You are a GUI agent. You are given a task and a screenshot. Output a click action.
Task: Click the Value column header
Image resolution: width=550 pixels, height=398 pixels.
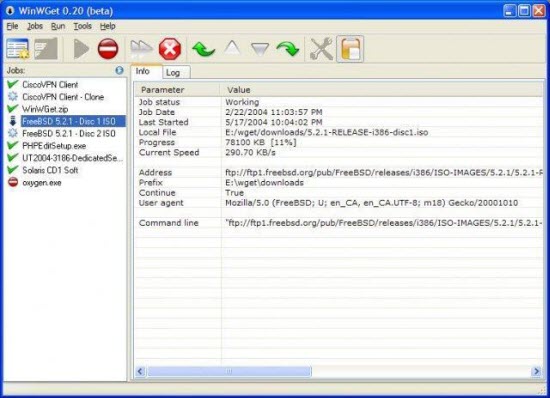click(x=381, y=90)
